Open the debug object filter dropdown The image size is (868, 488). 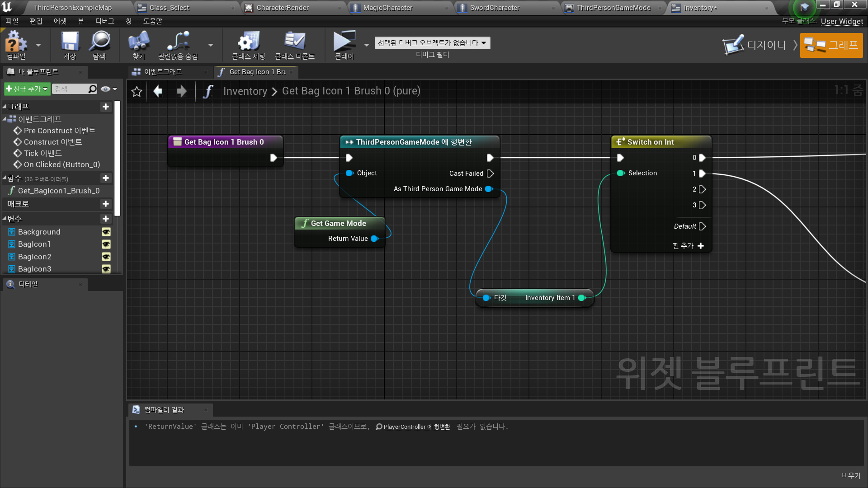[432, 43]
